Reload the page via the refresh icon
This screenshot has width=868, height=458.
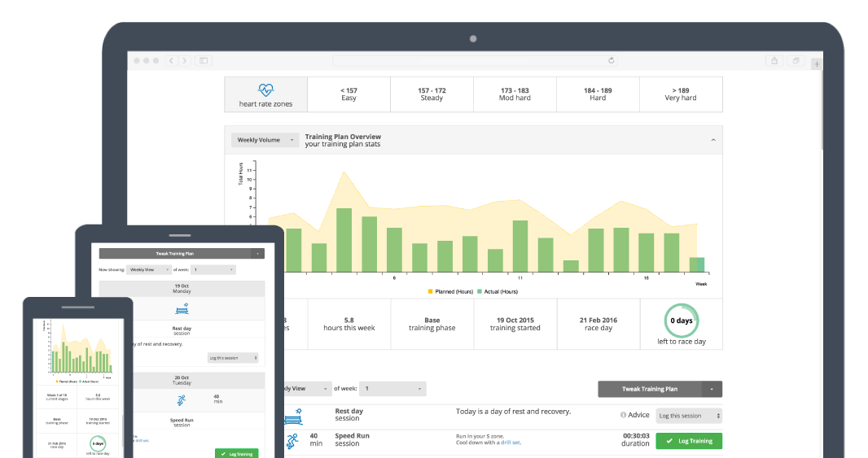point(612,61)
